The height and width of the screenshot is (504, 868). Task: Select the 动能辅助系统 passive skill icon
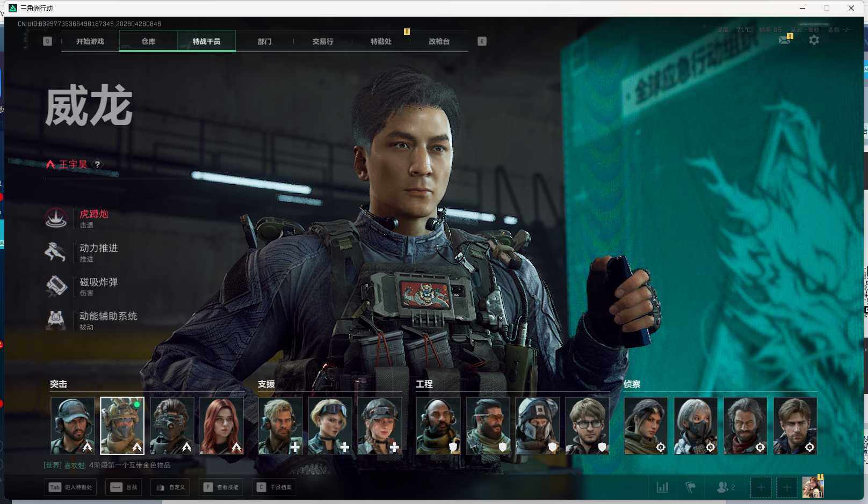pyautogui.click(x=56, y=320)
